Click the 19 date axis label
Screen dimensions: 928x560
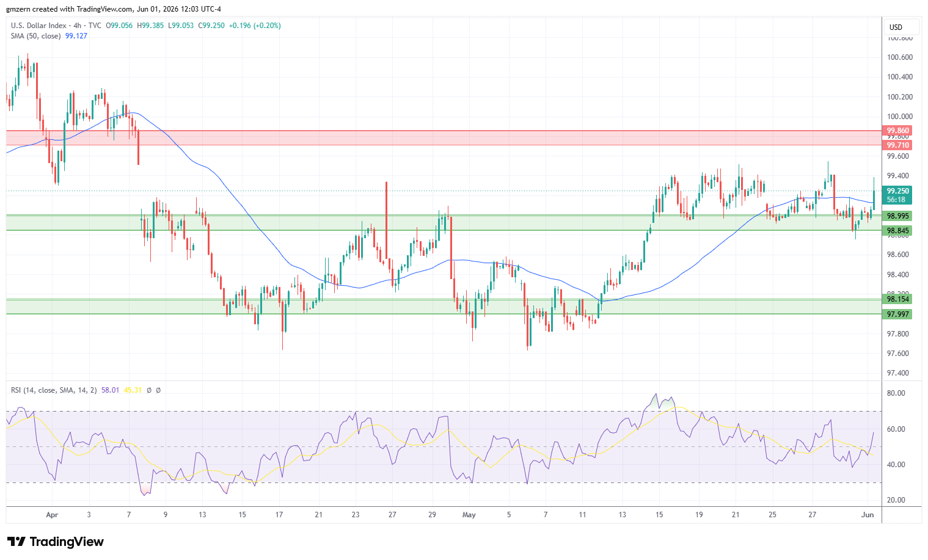click(x=699, y=515)
